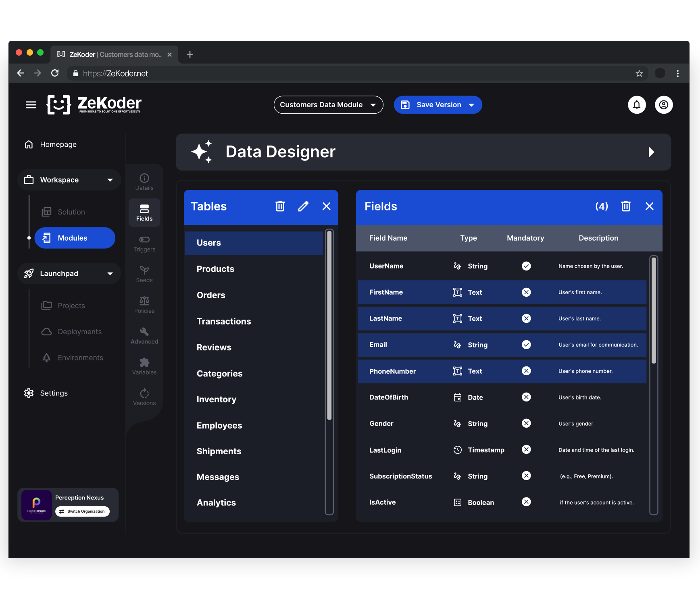Open the Customers Data Module dropdown
700x599 pixels.
point(328,105)
